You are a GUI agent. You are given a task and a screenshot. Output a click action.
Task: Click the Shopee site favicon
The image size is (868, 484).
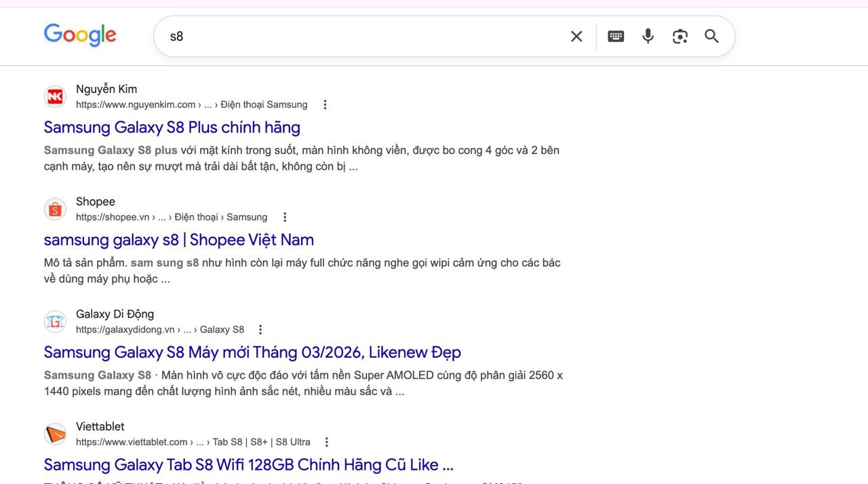click(x=55, y=209)
